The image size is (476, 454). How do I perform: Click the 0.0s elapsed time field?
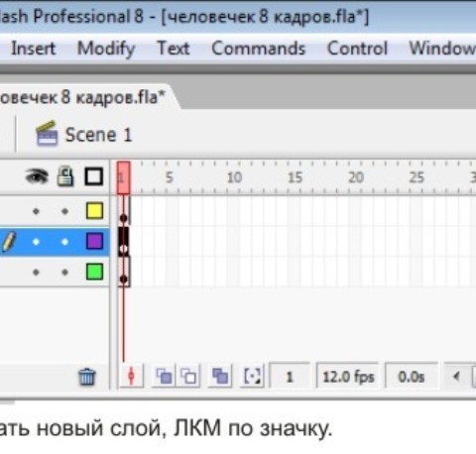pyautogui.click(x=412, y=377)
